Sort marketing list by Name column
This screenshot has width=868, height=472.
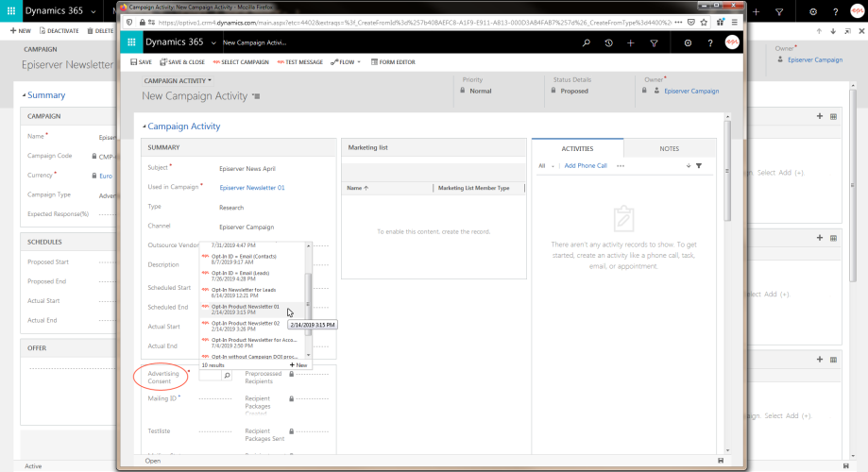(x=358, y=188)
